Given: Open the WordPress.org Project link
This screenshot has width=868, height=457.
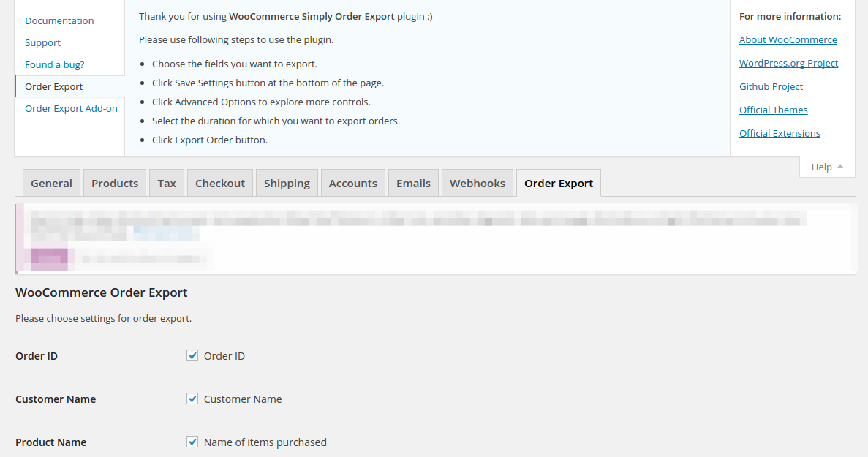Looking at the screenshot, I should (x=788, y=63).
